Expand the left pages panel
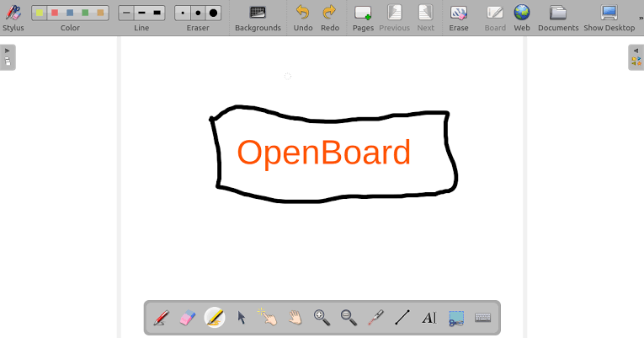Viewport: 644px width, 338px height. point(8,57)
